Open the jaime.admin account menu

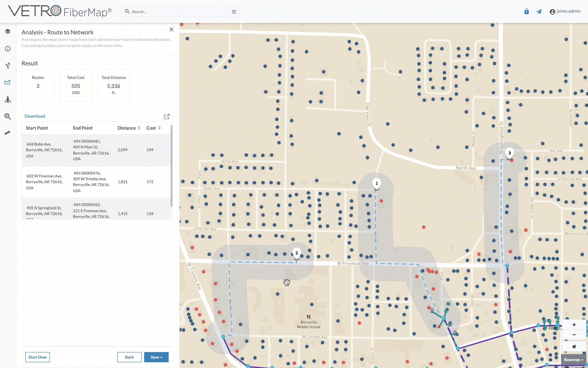[x=565, y=11]
